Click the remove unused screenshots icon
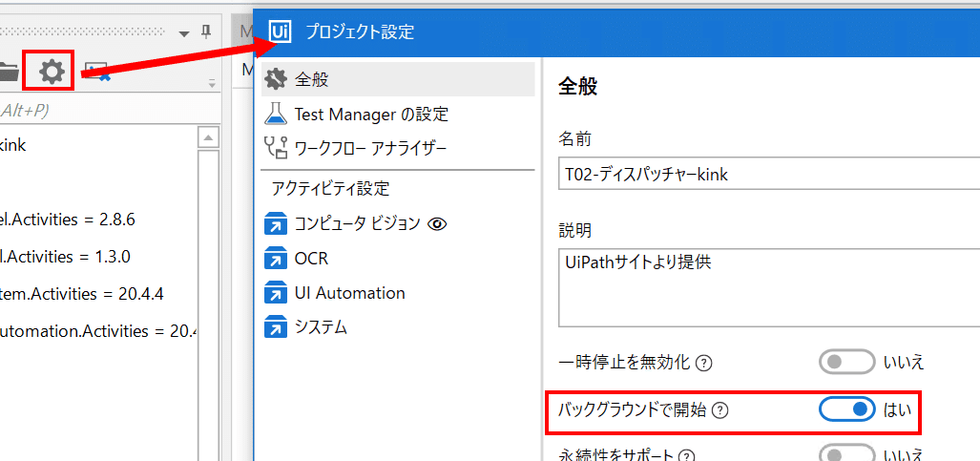This screenshot has height=461, width=980. tap(98, 72)
